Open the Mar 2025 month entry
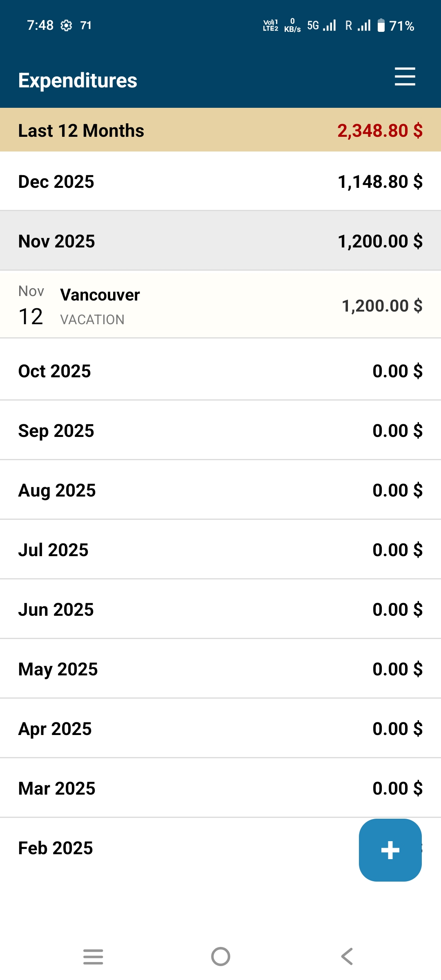Viewport: 441px width, 980px height. coord(220,788)
